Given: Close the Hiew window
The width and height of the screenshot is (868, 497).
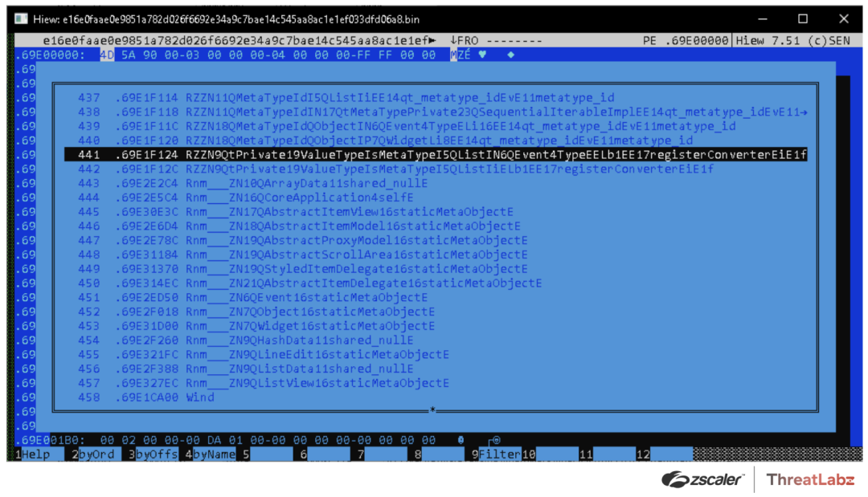Looking at the screenshot, I should pos(843,18).
